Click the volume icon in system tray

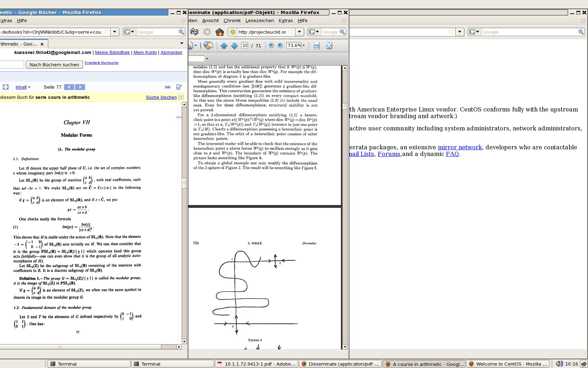(x=559, y=364)
